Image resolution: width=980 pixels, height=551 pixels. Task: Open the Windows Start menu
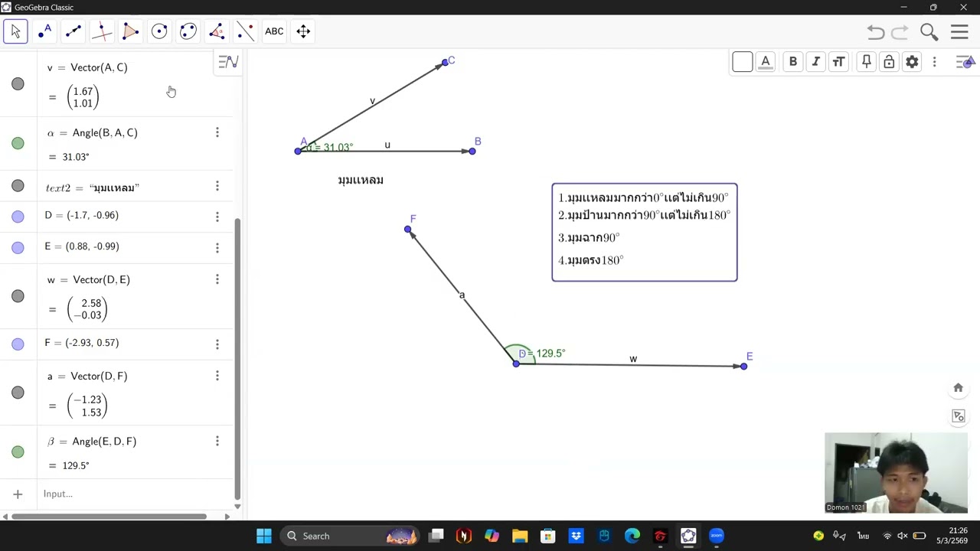coord(263,536)
